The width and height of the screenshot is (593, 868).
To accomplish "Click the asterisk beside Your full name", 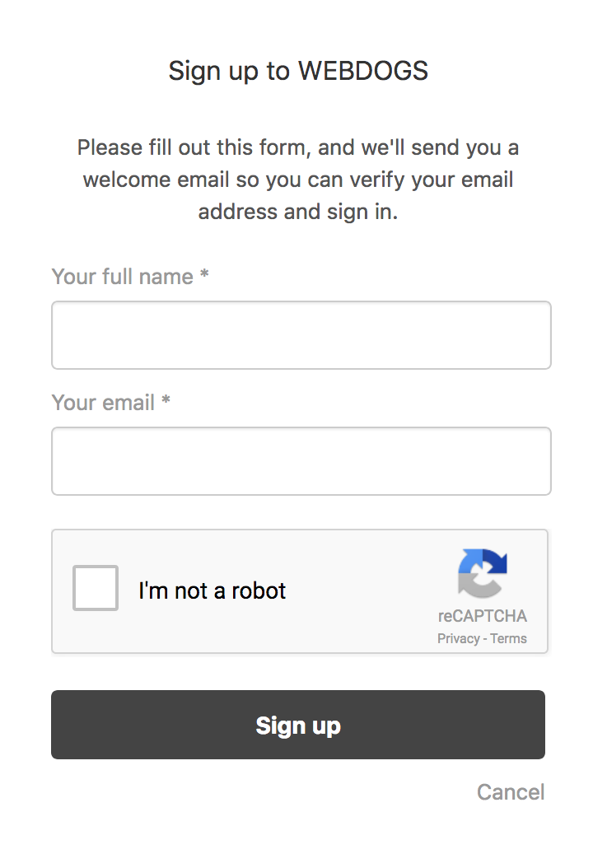I will pos(204,273).
